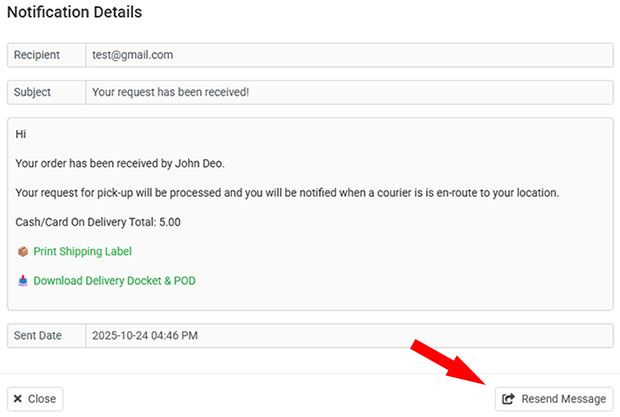Click the X icon on the Close button

19,399
